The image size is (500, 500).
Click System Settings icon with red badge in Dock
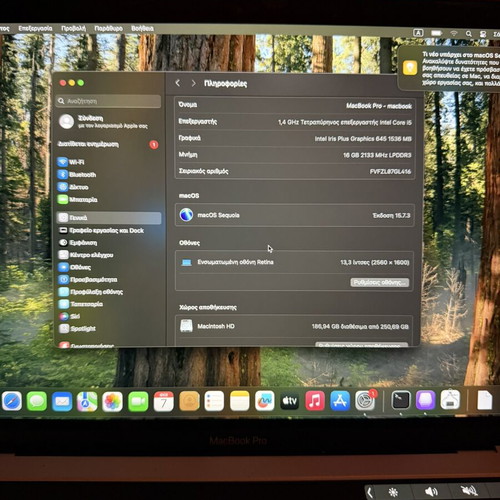pyautogui.click(x=365, y=400)
